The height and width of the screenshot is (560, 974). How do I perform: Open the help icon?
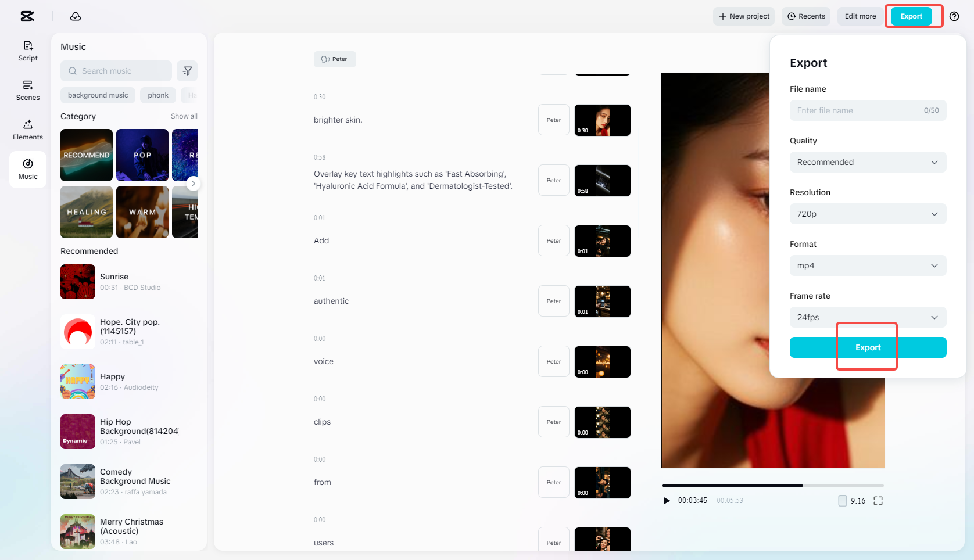pyautogui.click(x=954, y=16)
